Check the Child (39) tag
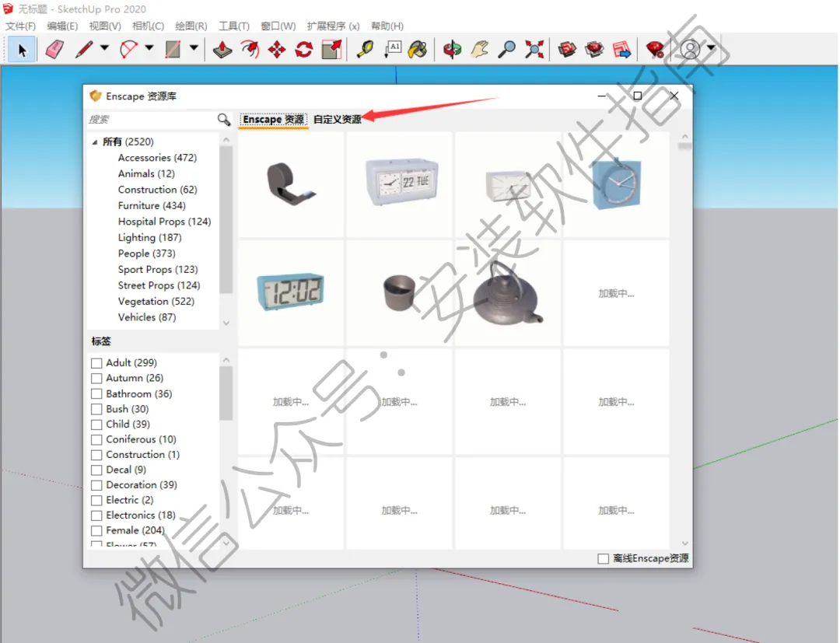Screen dimensions: 840x643 (x=96, y=424)
